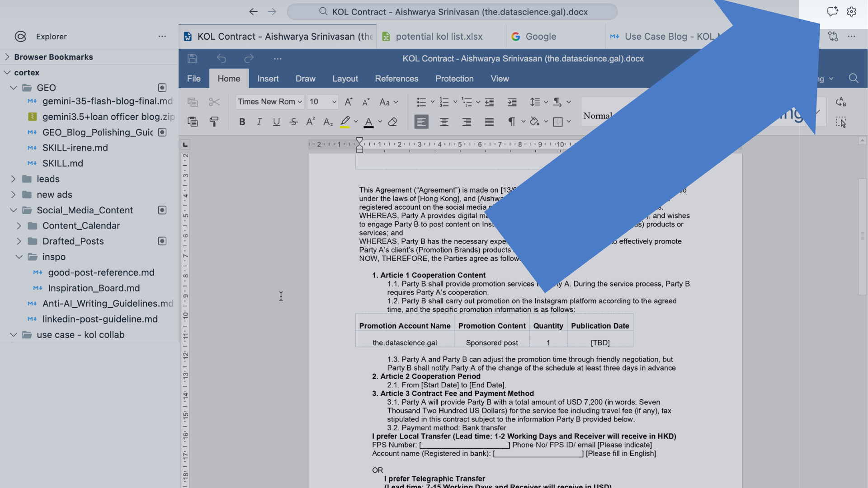
Task: Toggle italic formatting
Action: (x=259, y=122)
